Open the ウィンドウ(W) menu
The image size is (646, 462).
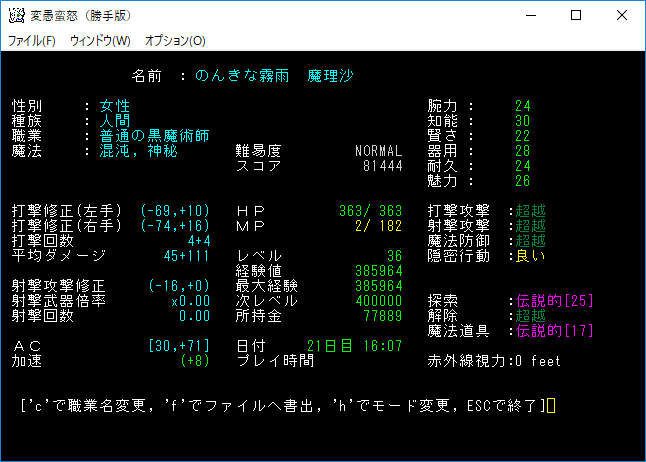[x=100, y=41]
